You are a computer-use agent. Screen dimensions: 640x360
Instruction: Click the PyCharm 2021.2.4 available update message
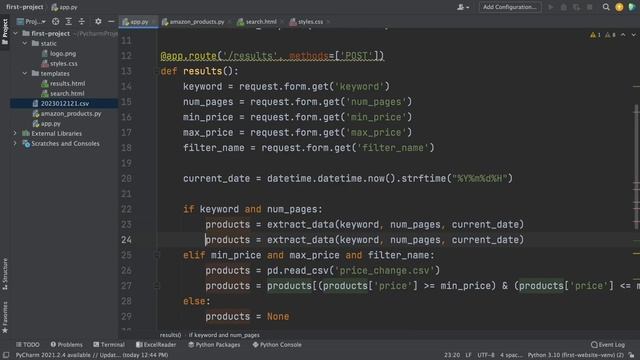tap(92, 356)
